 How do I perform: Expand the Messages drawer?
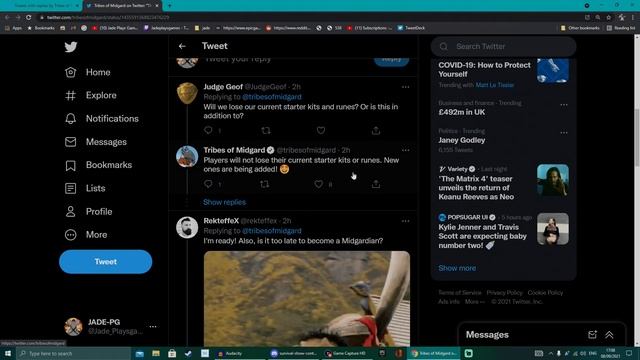(609, 335)
